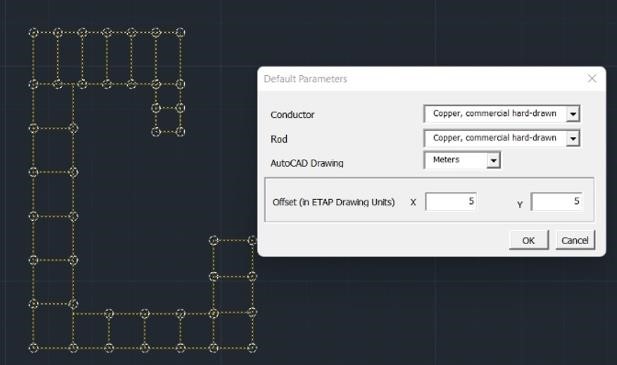Click the Y offset input field
This screenshot has width=617, height=365.
pyautogui.click(x=556, y=201)
